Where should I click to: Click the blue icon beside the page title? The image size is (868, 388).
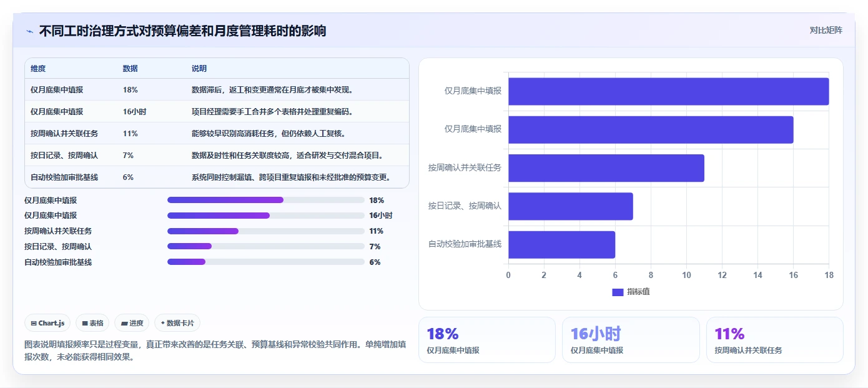click(29, 31)
